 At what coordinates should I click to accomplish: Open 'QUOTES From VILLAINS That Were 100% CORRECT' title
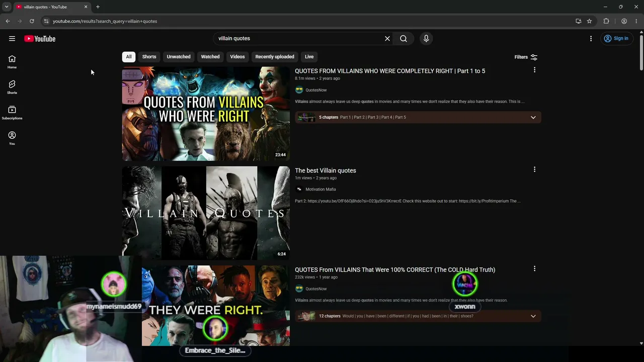[395, 270]
